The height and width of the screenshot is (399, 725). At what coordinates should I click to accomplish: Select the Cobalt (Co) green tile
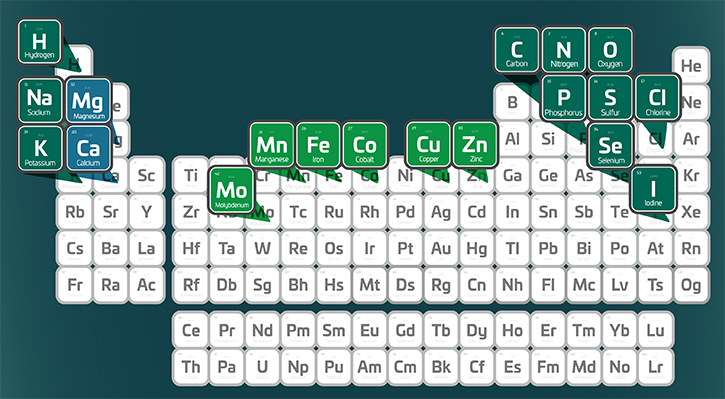[365, 145]
